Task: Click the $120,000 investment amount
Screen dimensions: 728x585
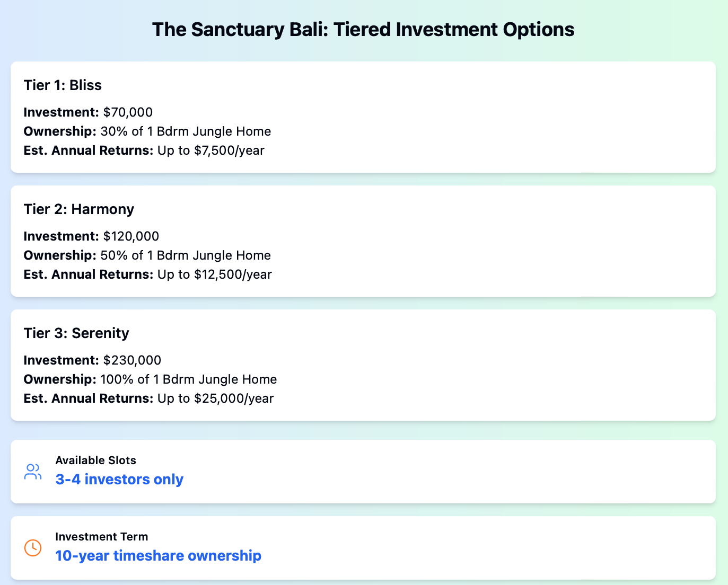Action: [x=131, y=236]
